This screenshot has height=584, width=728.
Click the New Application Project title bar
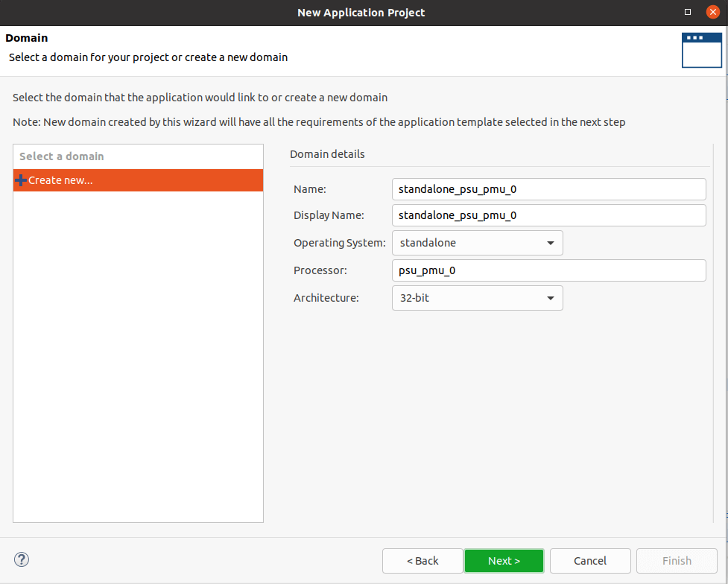click(x=361, y=12)
